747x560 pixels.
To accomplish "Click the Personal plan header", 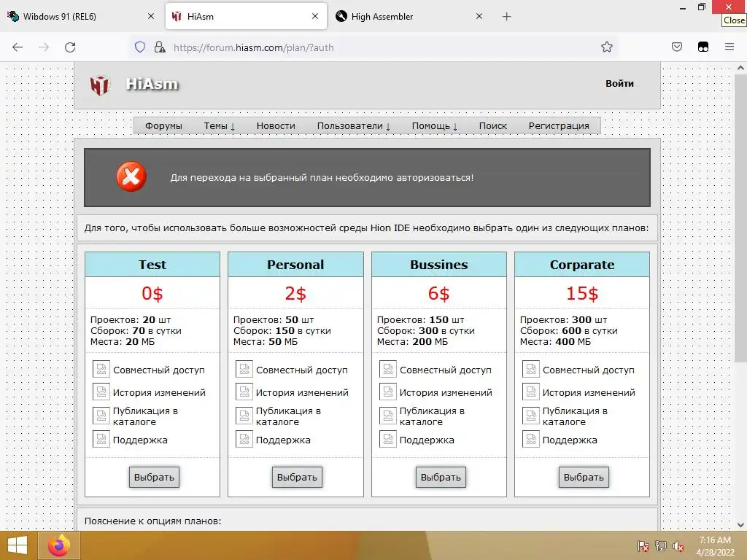I will [295, 264].
